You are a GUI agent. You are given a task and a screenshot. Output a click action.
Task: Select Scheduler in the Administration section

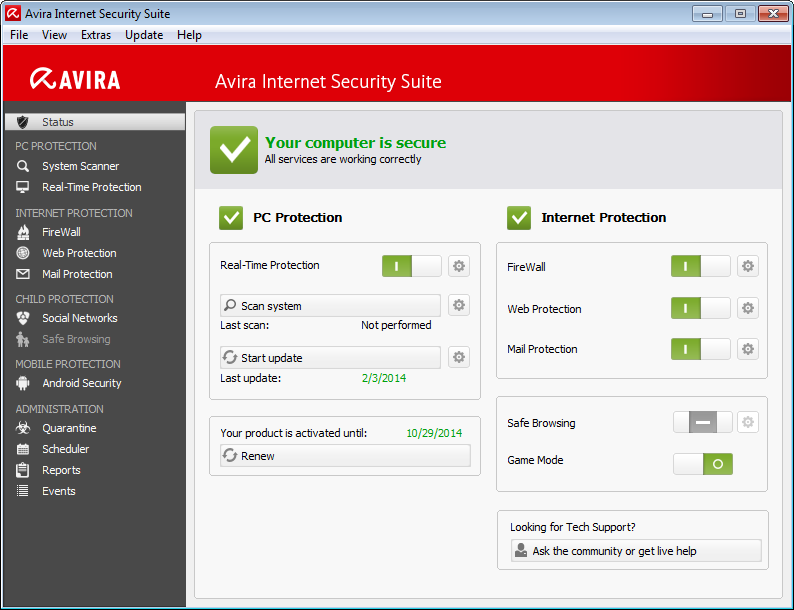pyautogui.click(x=65, y=449)
